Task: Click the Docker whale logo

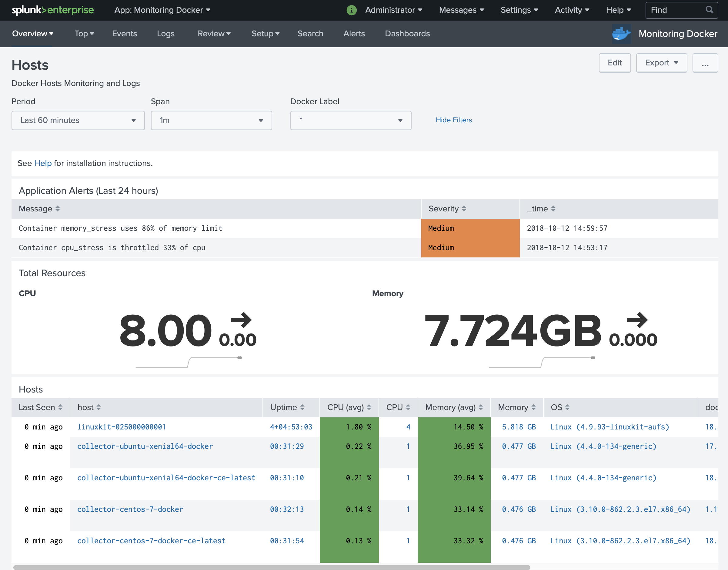Action: 621,34
